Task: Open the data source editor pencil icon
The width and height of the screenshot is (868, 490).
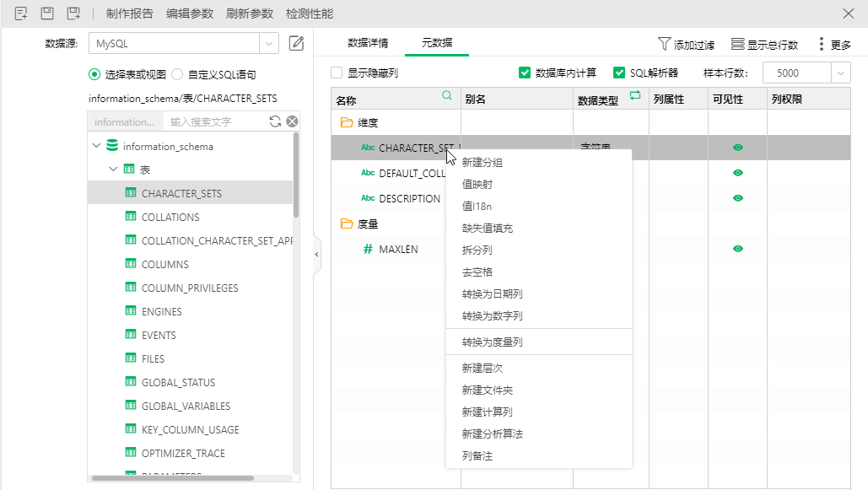Action: pos(296,43)
